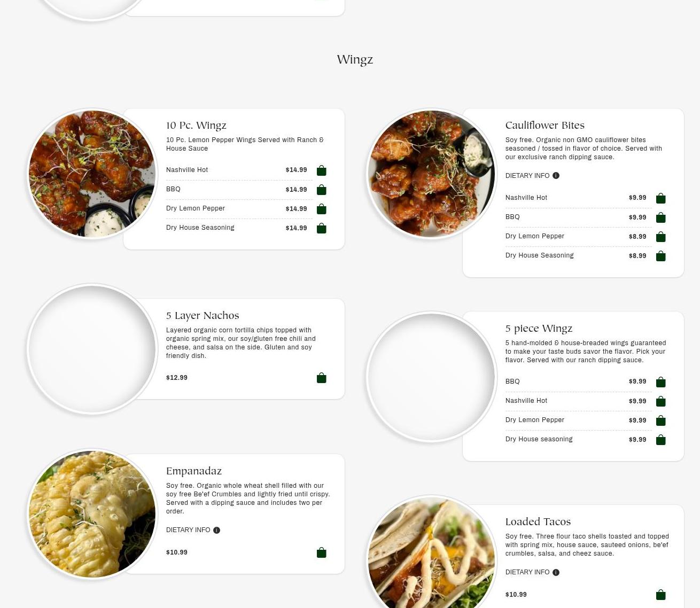Add Dry House seasoning 5 piece Wingz to bag

660,440
